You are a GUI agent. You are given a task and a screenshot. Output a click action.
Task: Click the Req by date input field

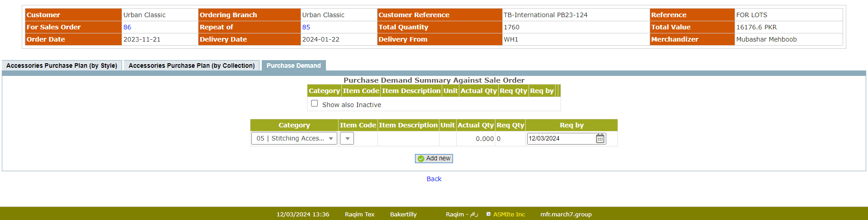pyautogui.click(x=561, y=139)
